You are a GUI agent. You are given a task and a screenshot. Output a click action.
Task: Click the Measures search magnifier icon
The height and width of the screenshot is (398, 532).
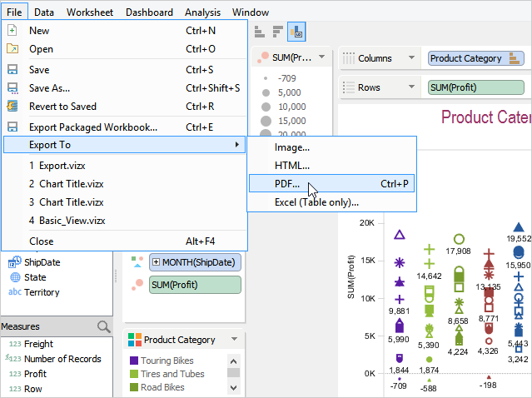pos(103,327)
